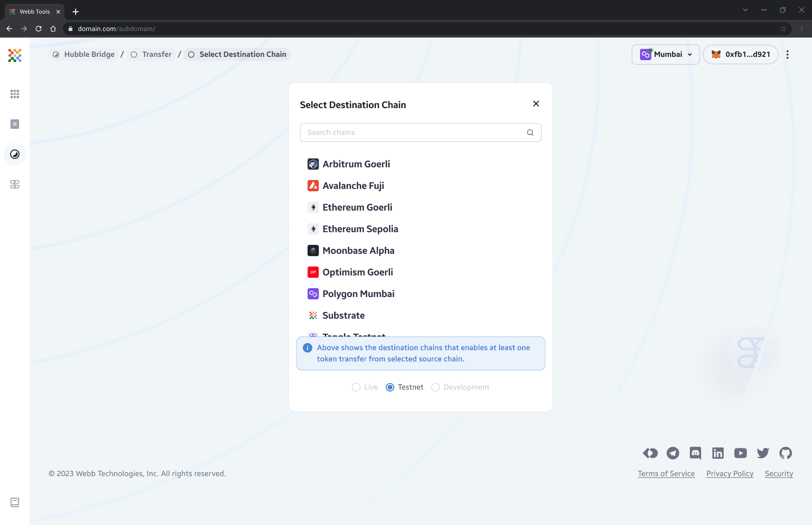This screenshot has height=525, width=812.
Task: Select the Live radio button
Action: click(356, 387)
